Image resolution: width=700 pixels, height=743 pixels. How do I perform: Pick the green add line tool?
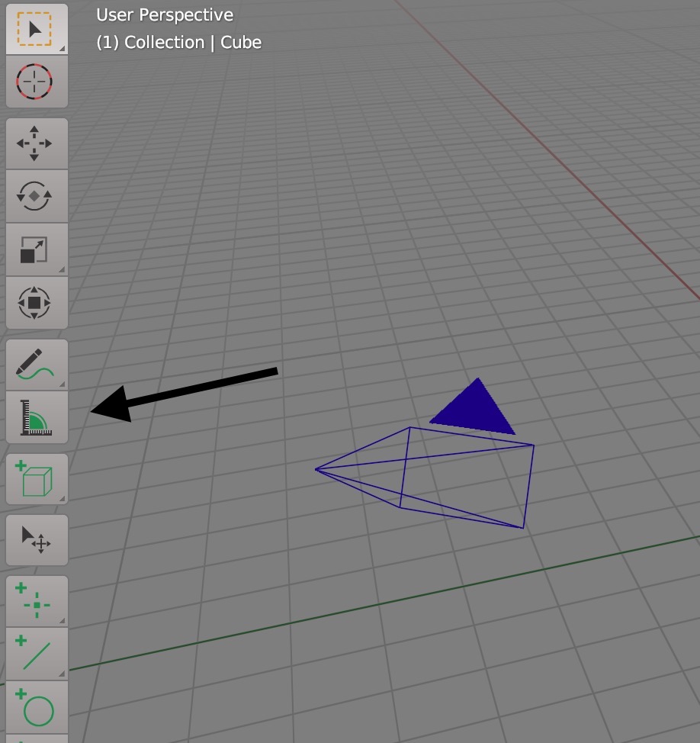click(36, 655)
